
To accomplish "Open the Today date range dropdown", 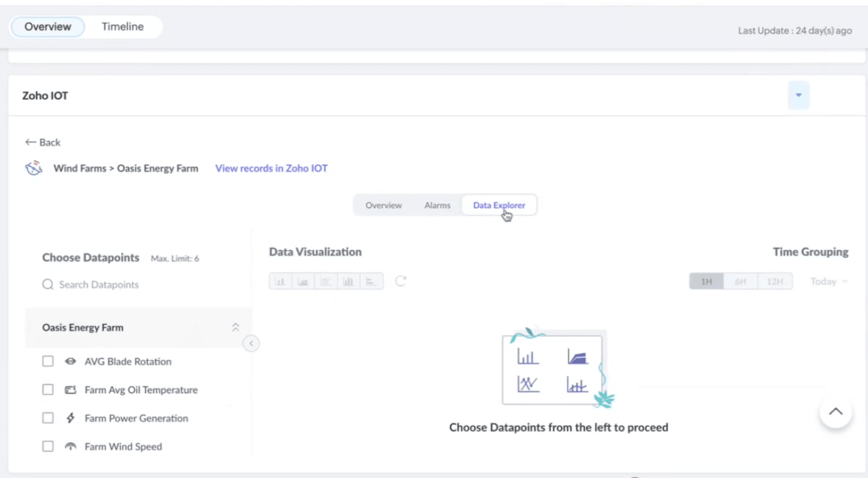I will 828,282.
